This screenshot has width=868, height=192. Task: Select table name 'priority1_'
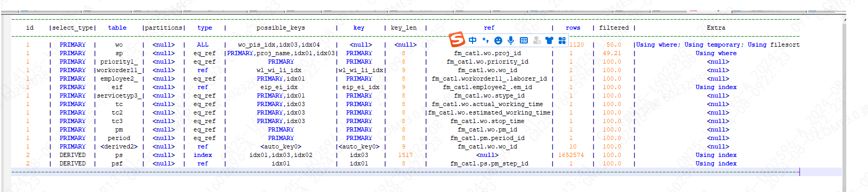119,62
